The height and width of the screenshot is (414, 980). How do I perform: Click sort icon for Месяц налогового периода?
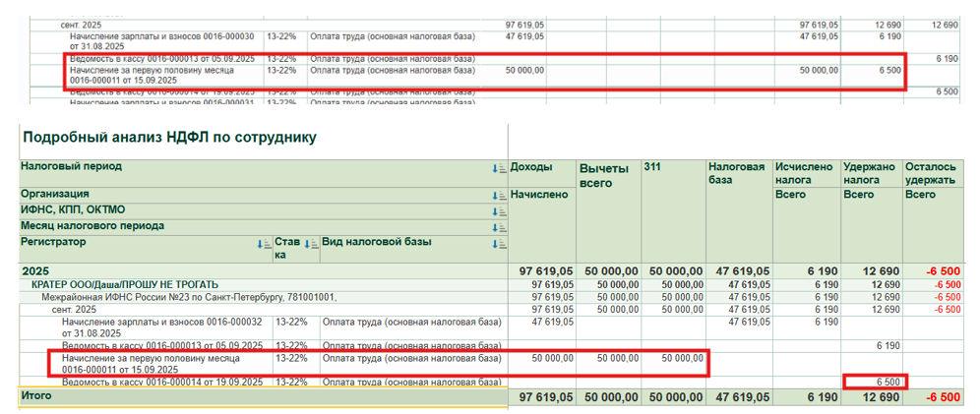click(x=499, y=227)
